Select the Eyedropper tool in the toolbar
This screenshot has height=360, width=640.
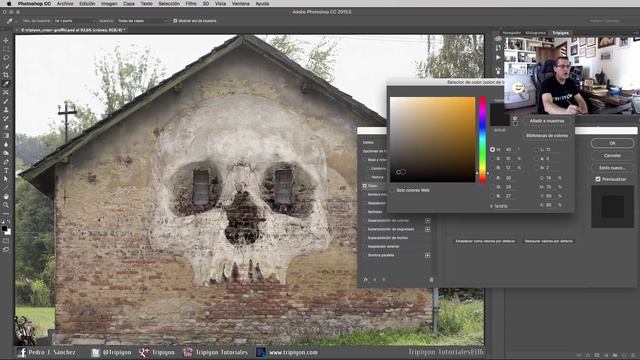[6, 84]
